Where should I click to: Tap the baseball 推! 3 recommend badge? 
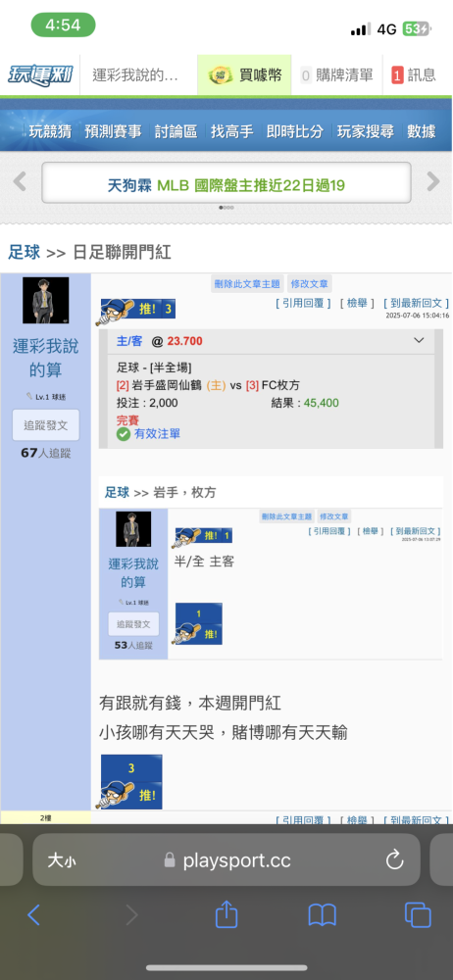click(x=134, y=311)
